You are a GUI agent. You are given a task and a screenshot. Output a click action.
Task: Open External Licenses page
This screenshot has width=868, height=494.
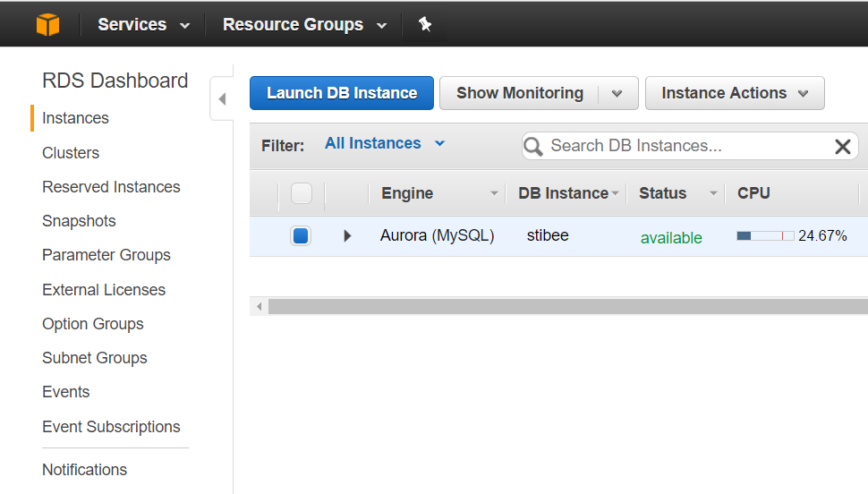(104, 290)
